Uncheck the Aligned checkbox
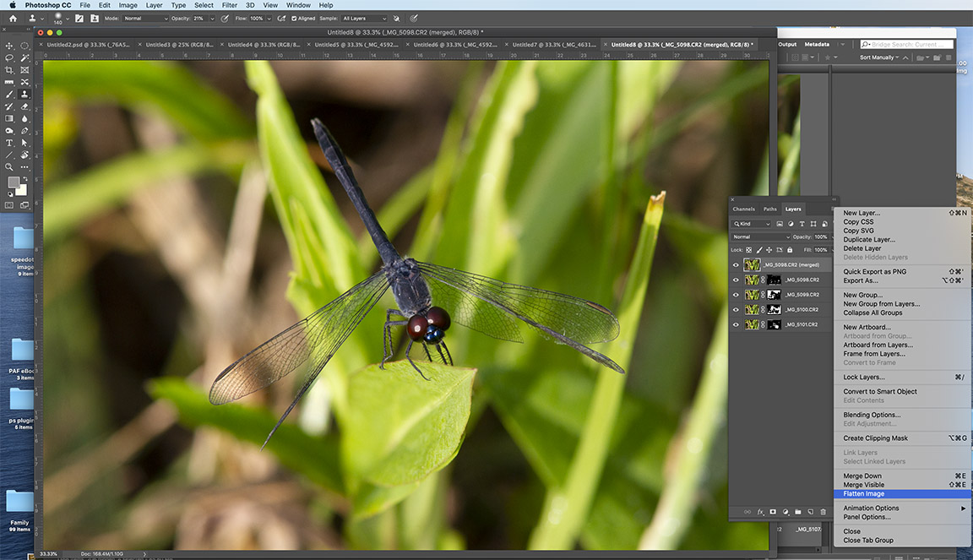The width and height of the screenshot is (973, 560). (293, 18)
